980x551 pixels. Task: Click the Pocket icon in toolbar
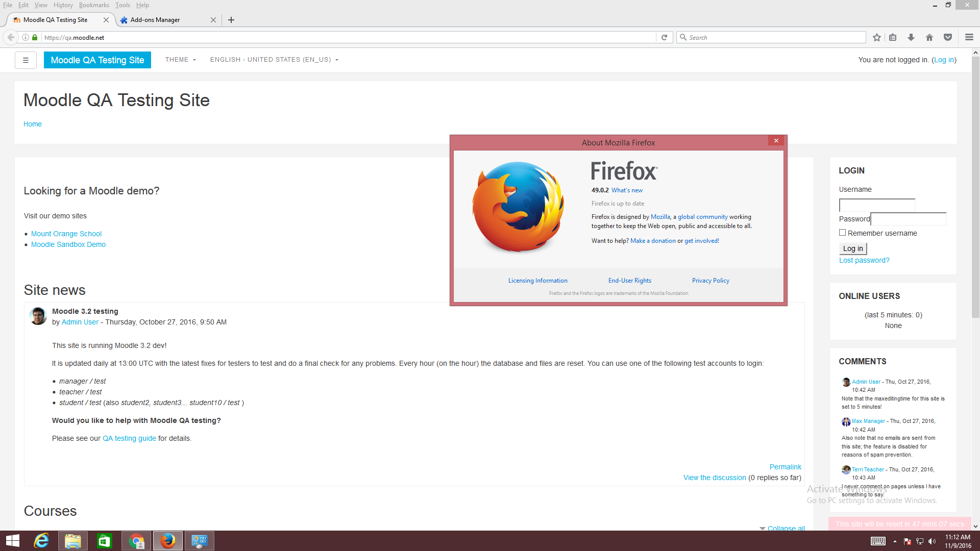948,37
